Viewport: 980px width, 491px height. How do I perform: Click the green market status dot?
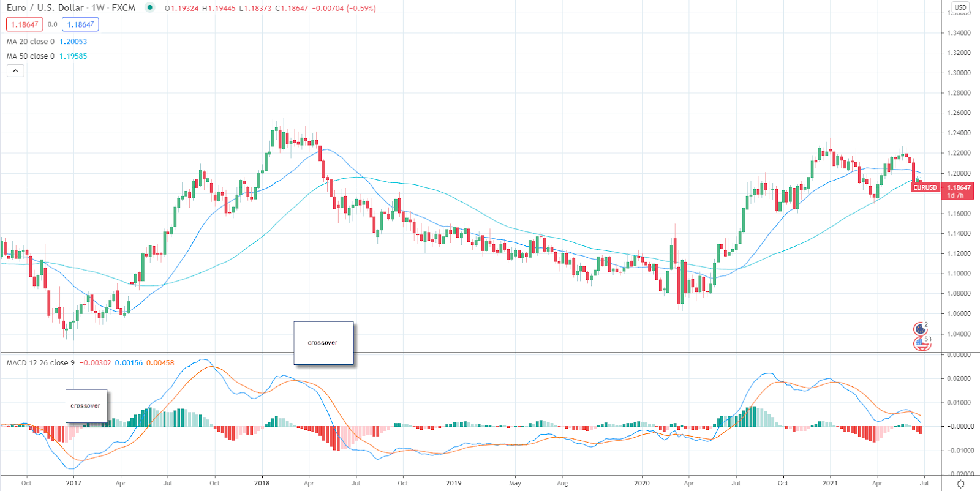[149, 8]
